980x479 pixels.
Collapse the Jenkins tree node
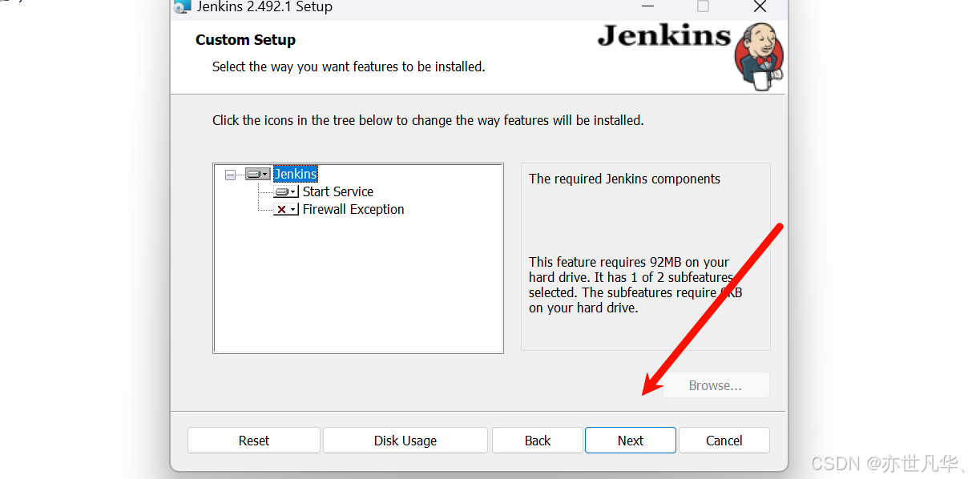[231, 174]
